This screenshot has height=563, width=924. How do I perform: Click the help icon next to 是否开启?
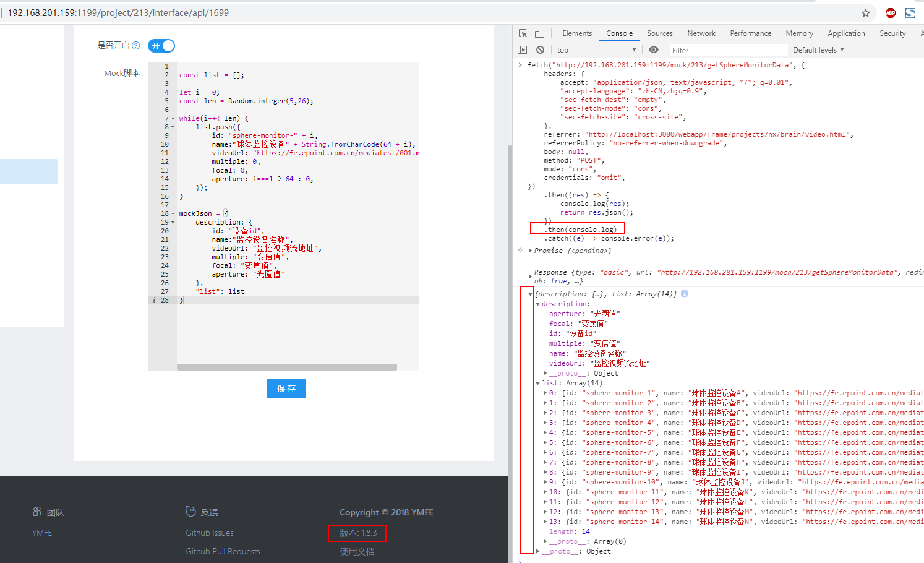[x=136, y=46]
